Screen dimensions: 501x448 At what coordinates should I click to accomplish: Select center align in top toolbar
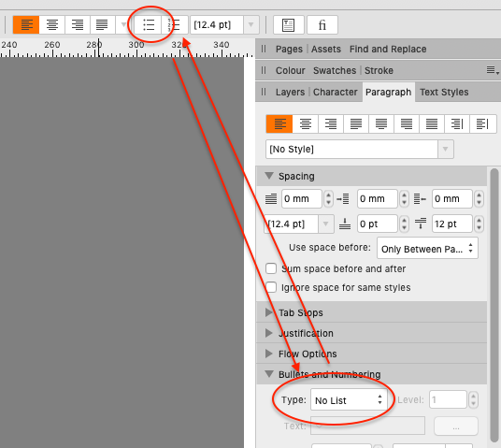tap(52, 24)
